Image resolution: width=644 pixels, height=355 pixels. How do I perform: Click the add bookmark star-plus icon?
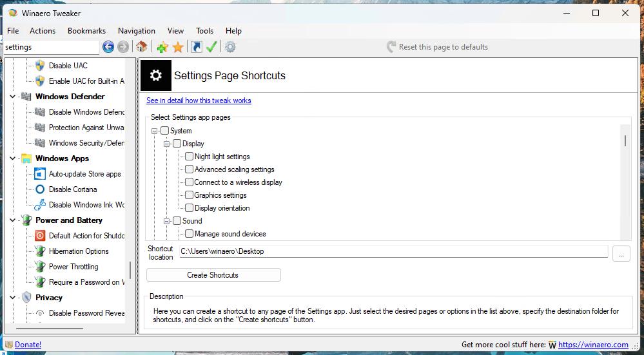(162, 47)
